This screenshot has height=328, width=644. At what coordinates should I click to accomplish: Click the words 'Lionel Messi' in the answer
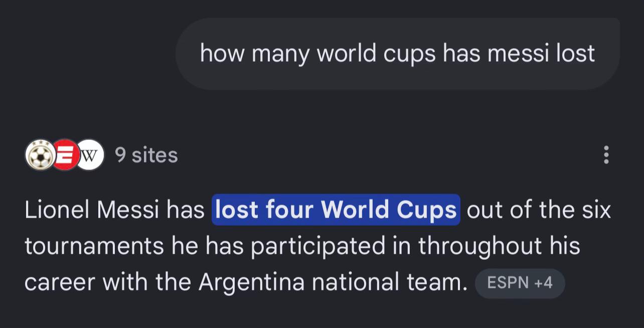92,210
